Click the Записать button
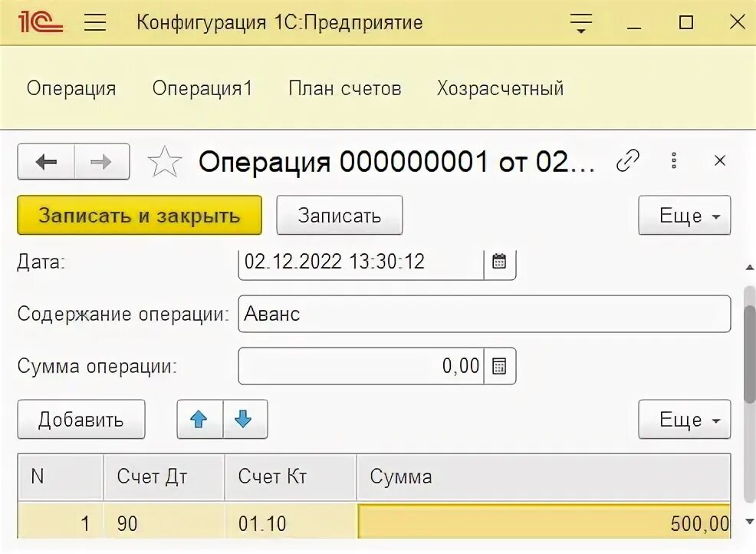Viewport: 756px width, 554px height. [340, 215]
